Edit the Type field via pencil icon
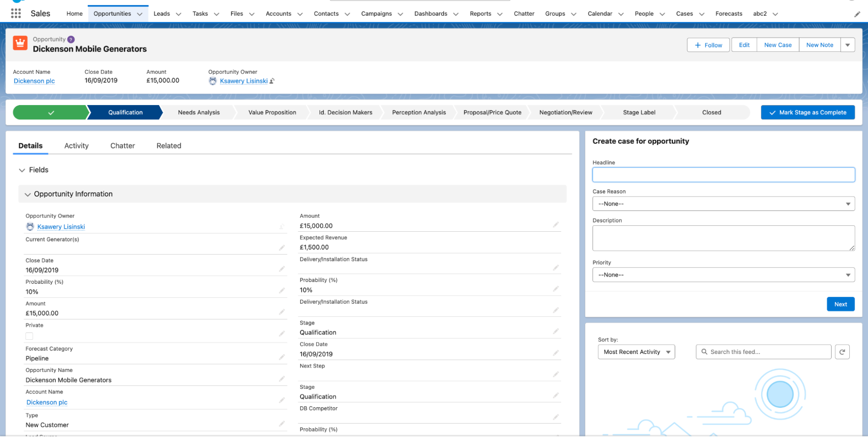Screen dimensions: 868x437 [x=282, y=424]
